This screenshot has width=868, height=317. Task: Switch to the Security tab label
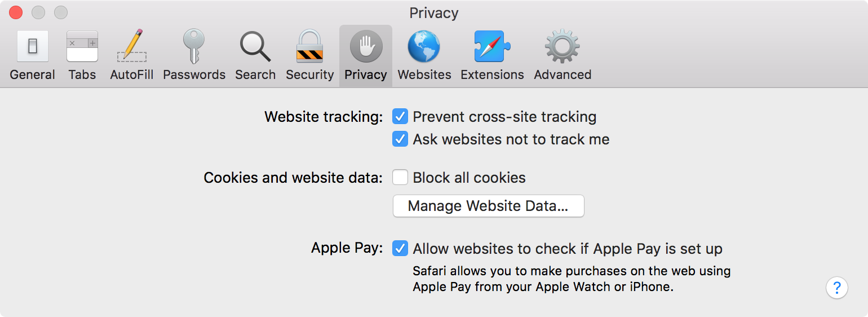click(310, 74)
